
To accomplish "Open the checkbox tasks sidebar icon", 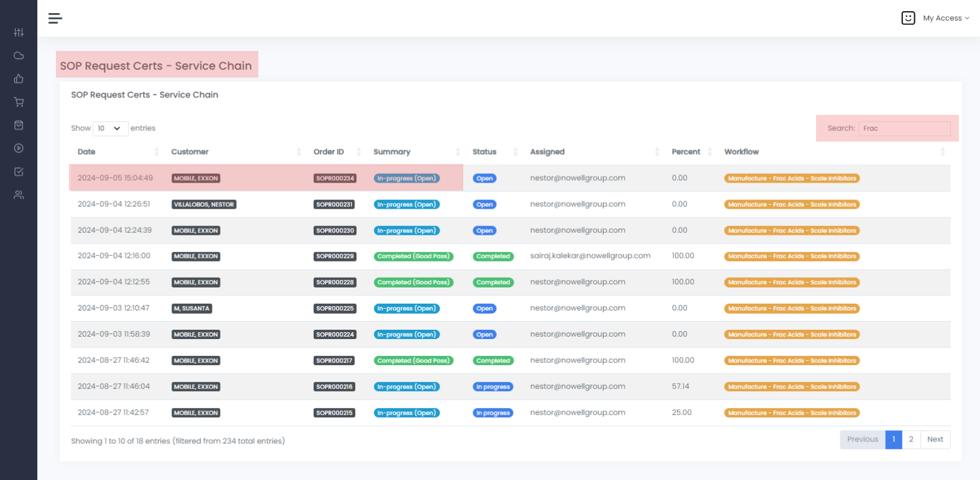I will pyautogui.click(x=19, y=172).
